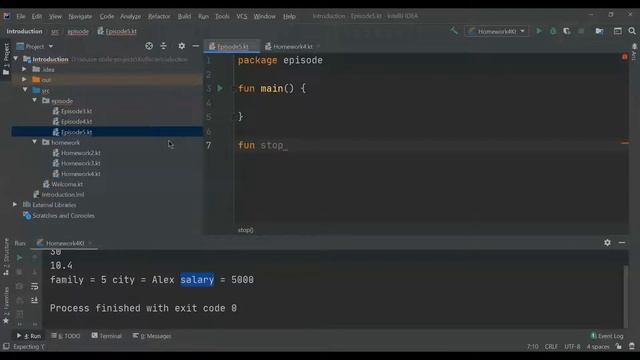640x360 pixels.
Task: Toggle soft-wrap icon in Run console
Action: pyautogui.click(x=35, y=286)
